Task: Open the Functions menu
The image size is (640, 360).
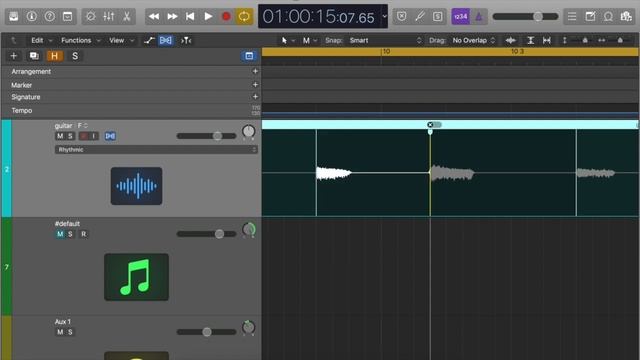Action: click(x=80, y=40)
